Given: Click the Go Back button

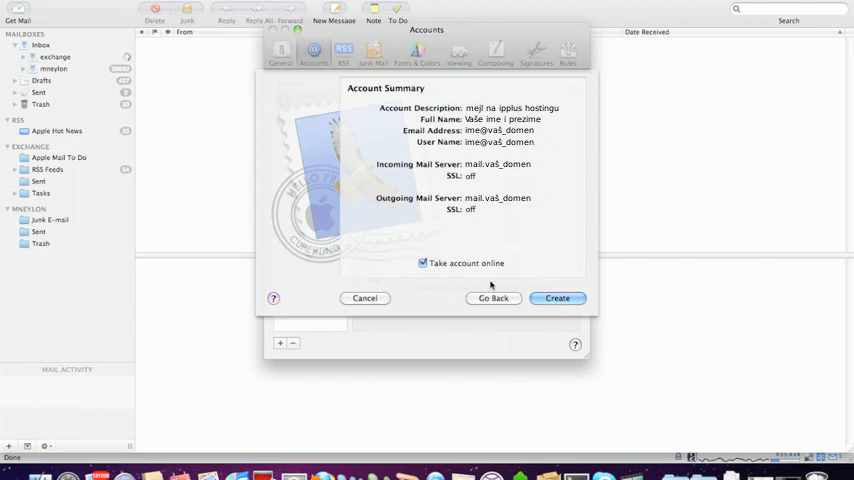Looking at the screenshot, I should [x=493, y=298].
